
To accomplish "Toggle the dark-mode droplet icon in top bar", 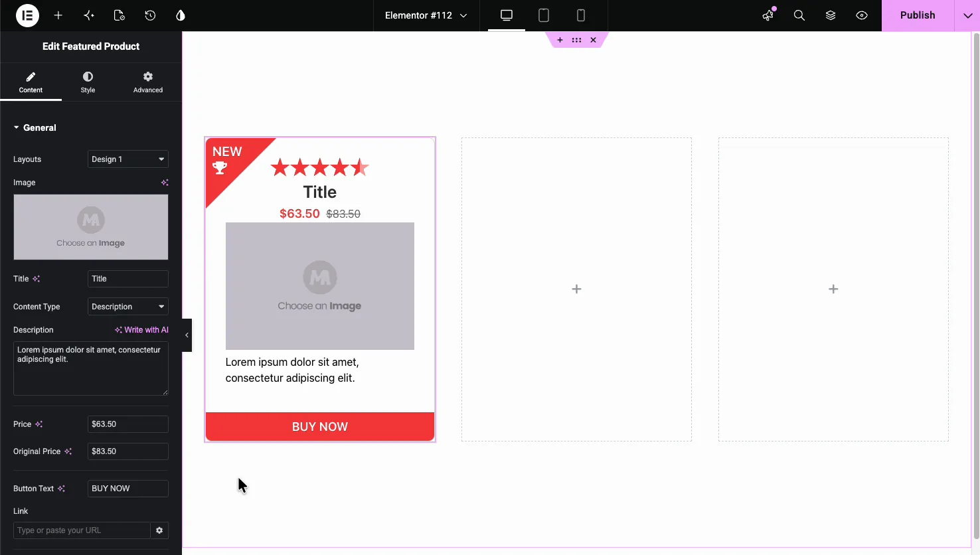I will 181,15.
